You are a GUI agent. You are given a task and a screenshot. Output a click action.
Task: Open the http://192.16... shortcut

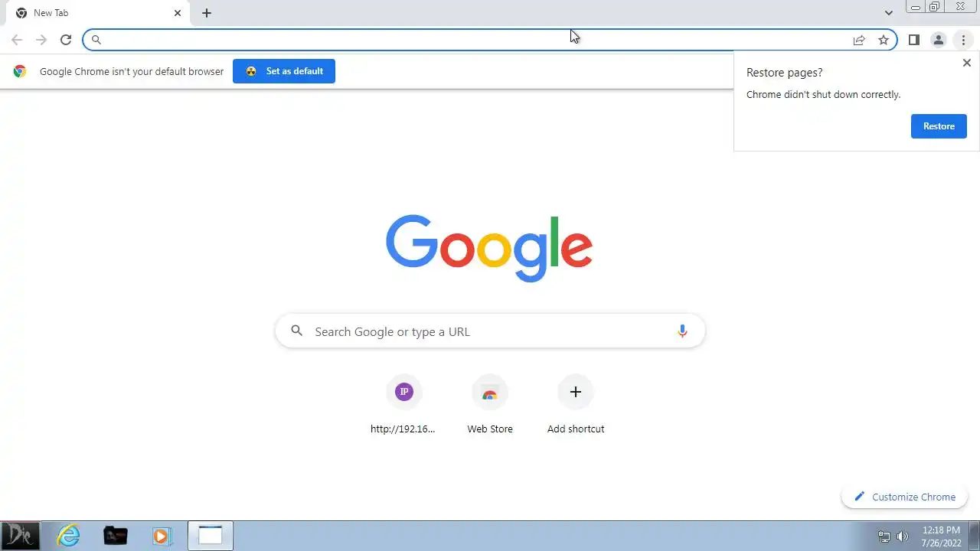click(x=403, y=405)
